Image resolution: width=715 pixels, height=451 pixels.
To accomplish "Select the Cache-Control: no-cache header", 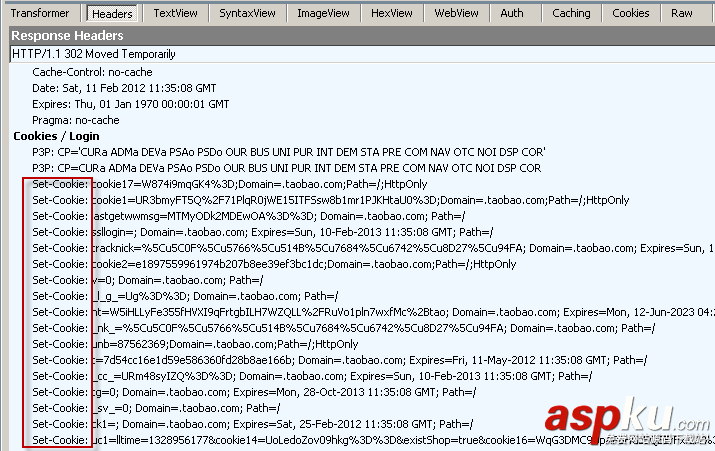I will click(92, 72).
